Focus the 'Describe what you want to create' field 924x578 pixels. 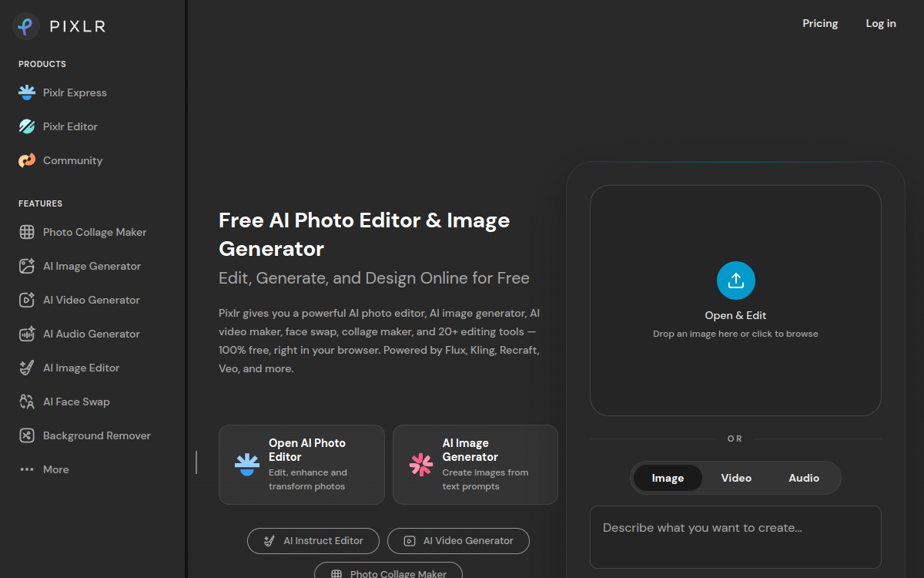(735, 537)
